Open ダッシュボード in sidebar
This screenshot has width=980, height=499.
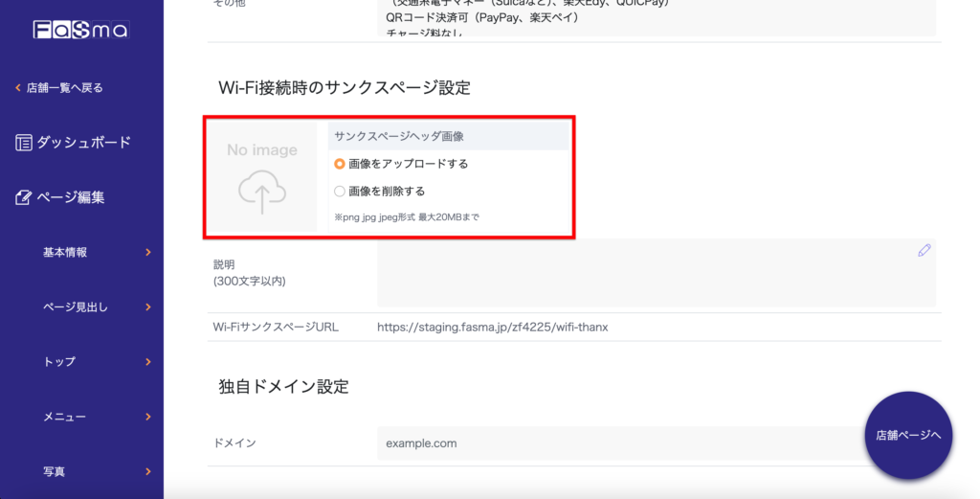coord(83,143)
